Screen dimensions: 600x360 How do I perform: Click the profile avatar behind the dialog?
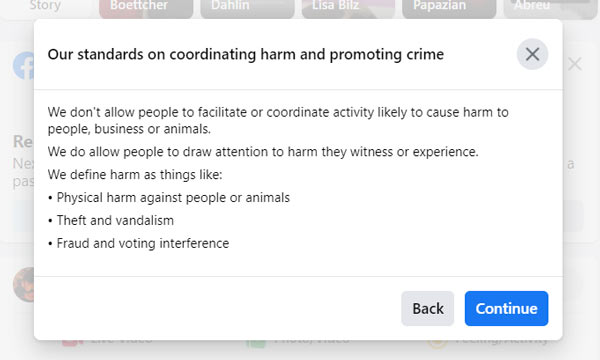pyautogui.click(x=24, y=285)
